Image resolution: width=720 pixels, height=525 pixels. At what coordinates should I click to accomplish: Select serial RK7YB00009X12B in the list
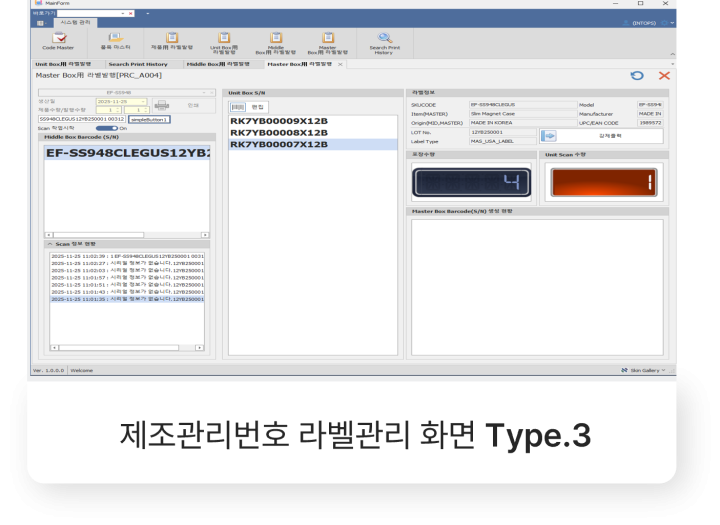click(x=313, y=121)
